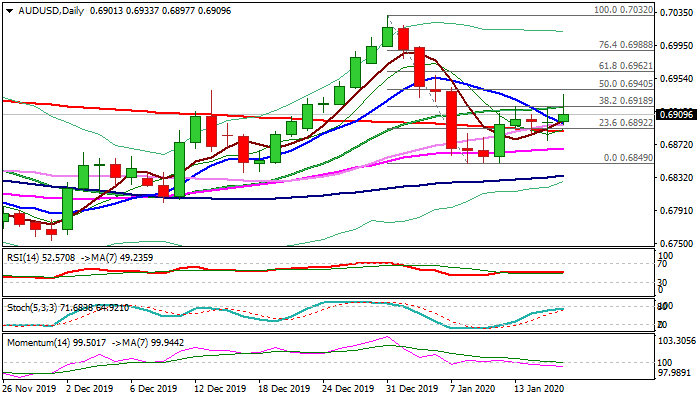Click the 13 Jan 2020 date marker
This screenshot has width=700, height=400.
pyautogui.click(x=539, y=389)
